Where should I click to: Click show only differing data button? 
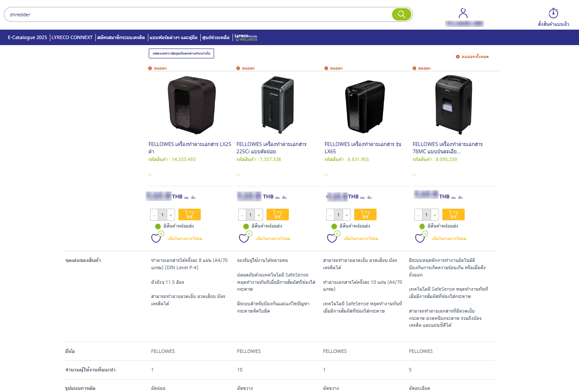(181, 53)
